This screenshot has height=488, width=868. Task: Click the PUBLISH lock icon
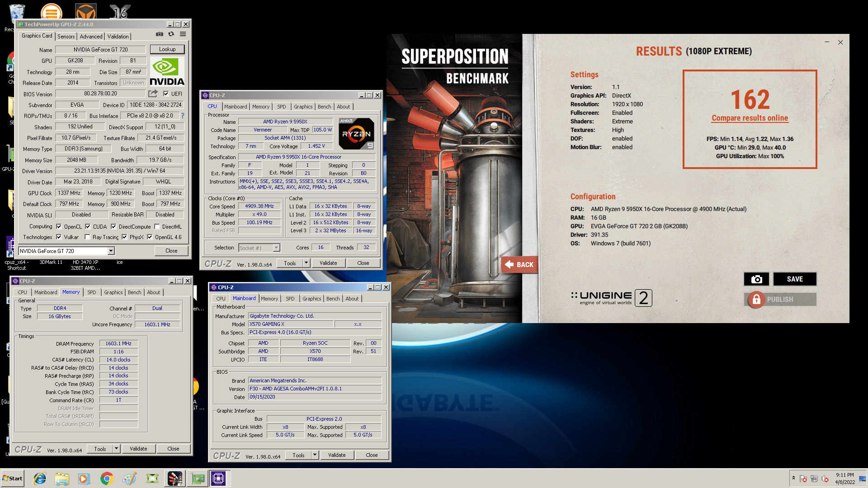pyautogui.click(x=756, y=300)
